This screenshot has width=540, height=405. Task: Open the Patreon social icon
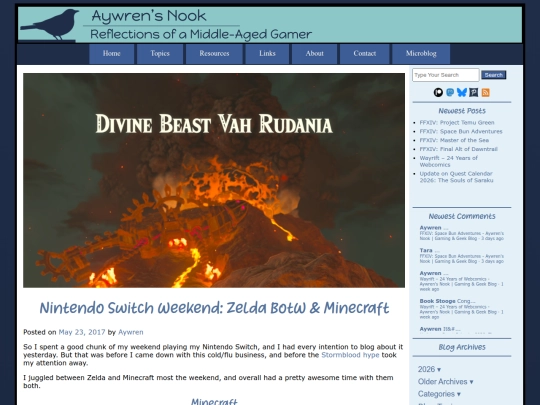pyautogui.click(x=438, y=92)
